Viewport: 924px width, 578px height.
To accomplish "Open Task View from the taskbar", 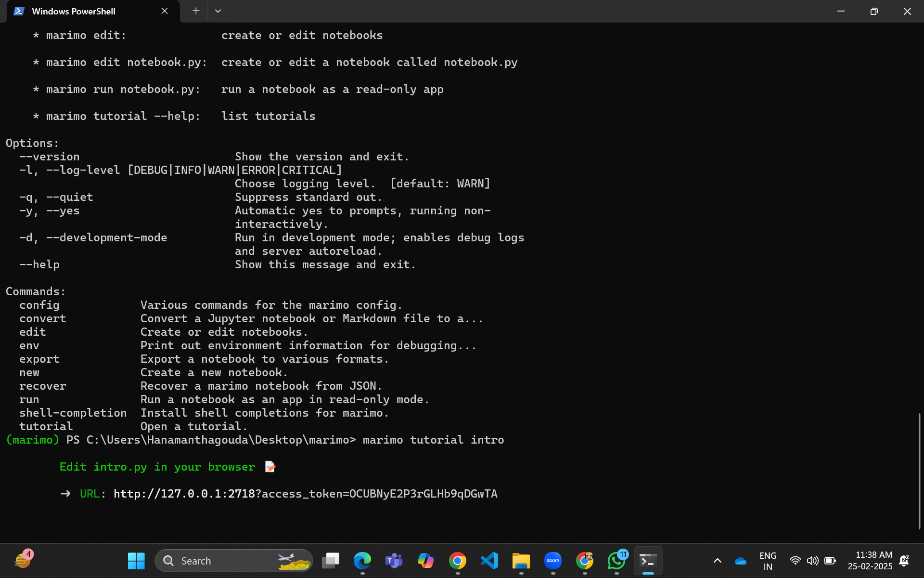I will click(x=331, y=561).
